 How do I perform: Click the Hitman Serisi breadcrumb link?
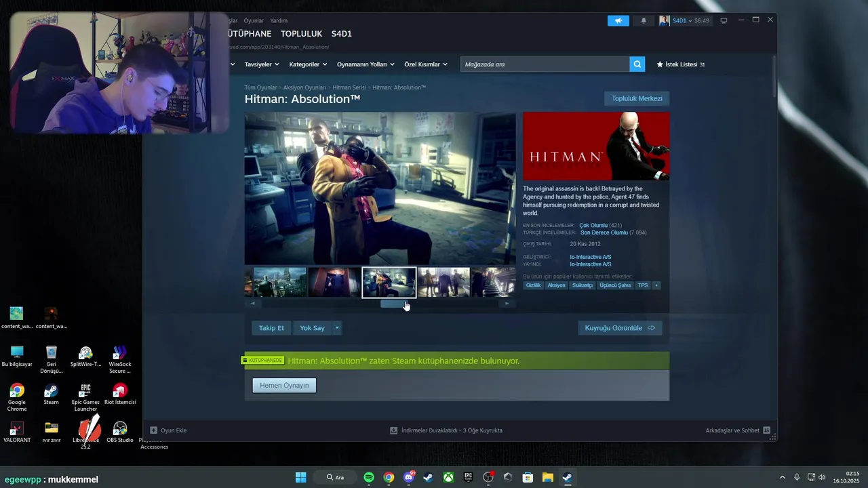tap(349, 87)
